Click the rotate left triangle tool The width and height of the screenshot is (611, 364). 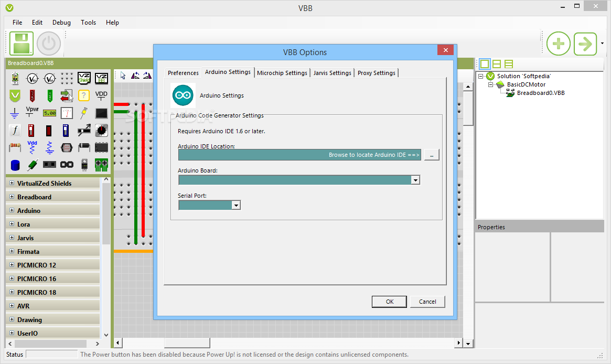(135, 75)
